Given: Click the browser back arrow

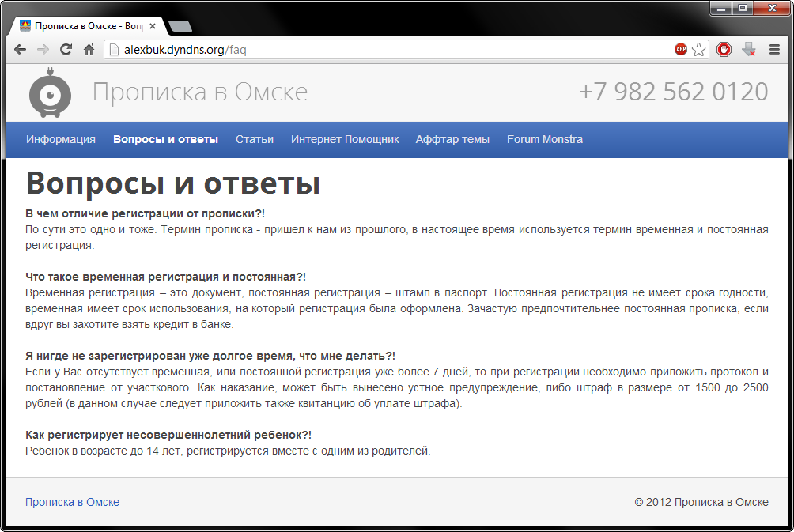Looking at the screenshot, I should (x=21, y=50).
